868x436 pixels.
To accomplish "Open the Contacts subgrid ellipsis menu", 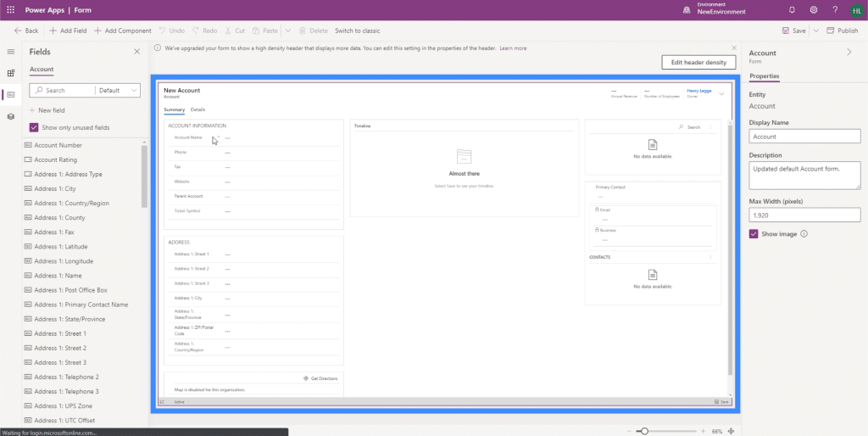I will tap(711, 257).
